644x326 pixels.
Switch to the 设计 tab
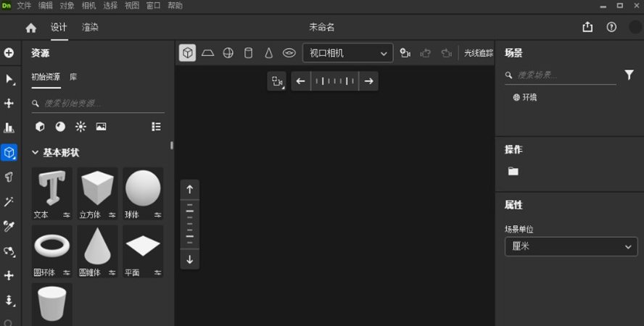tap(59, 27)
